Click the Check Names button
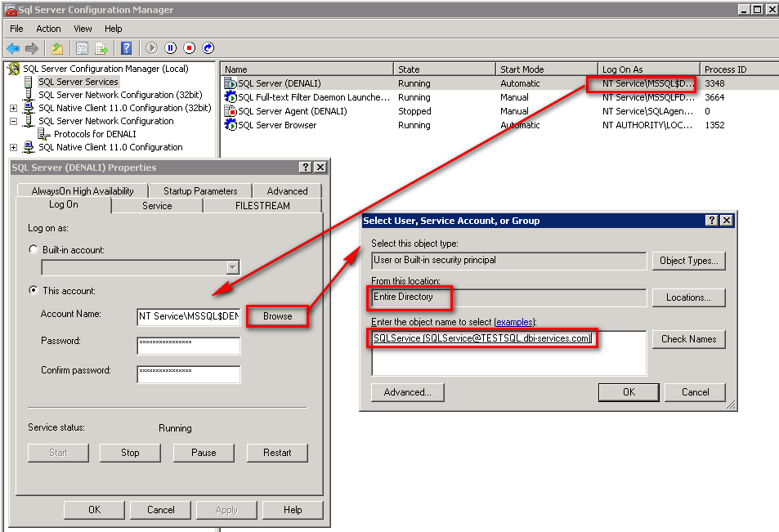779x532 pixels. click(x=688, y=339)
